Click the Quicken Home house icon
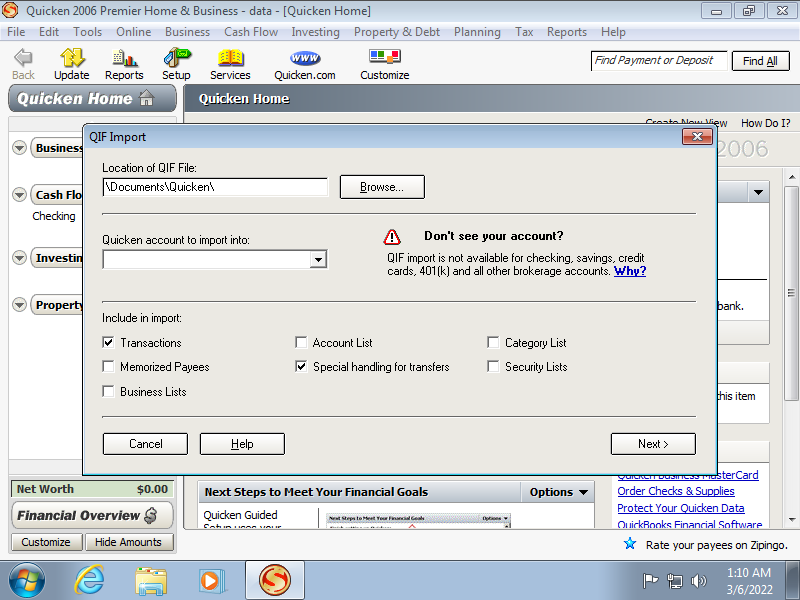 147,99
